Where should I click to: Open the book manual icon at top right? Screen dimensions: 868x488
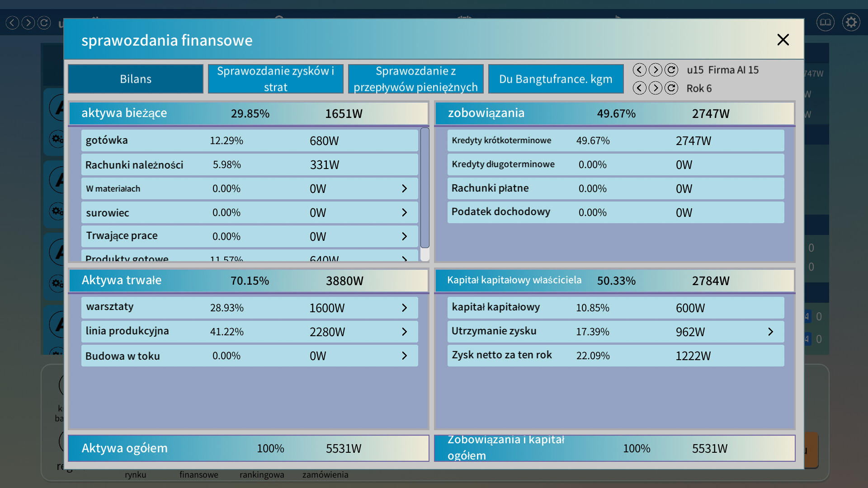pos(825,22)
